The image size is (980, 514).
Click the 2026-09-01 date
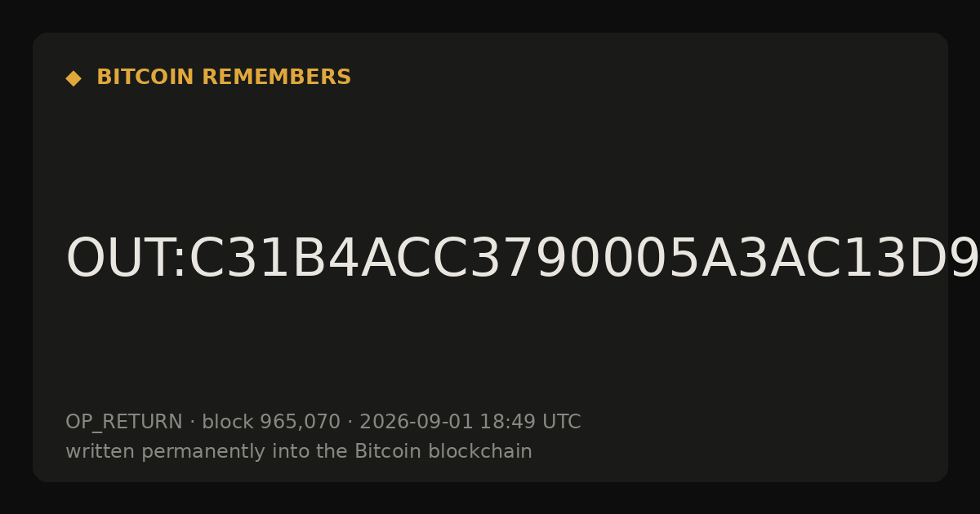pyautogui.click(x=416, y=423)
